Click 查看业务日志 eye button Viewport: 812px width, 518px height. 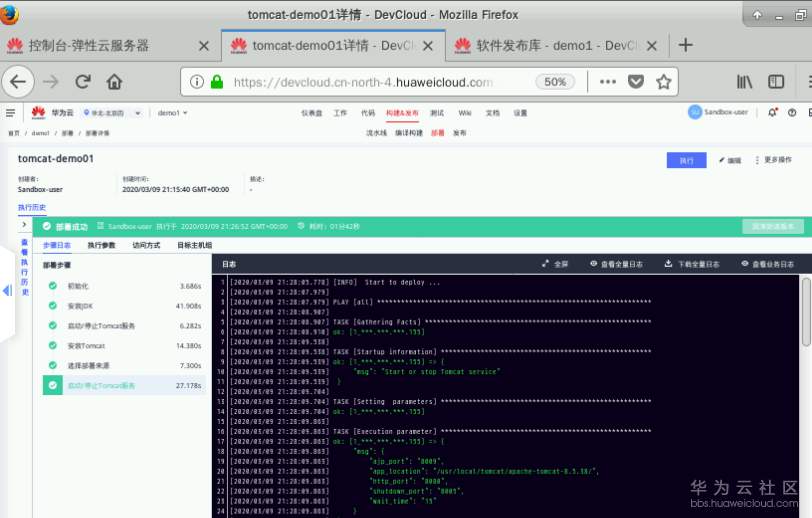point(767,264)
